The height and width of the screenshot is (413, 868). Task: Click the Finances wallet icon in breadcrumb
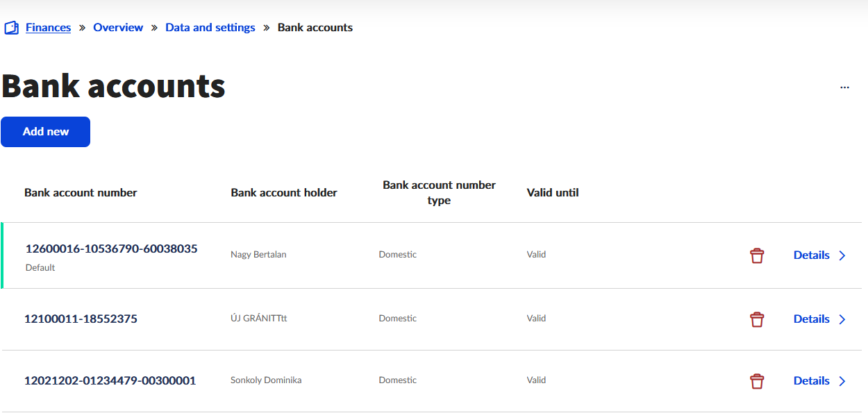pos(11,28)
